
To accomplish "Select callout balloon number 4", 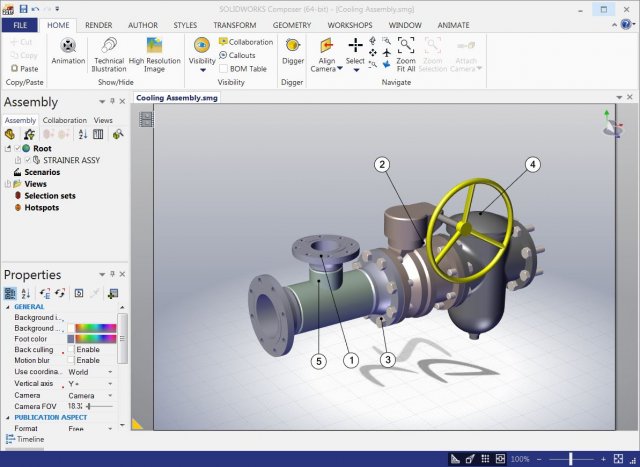I will click(532, 165).
